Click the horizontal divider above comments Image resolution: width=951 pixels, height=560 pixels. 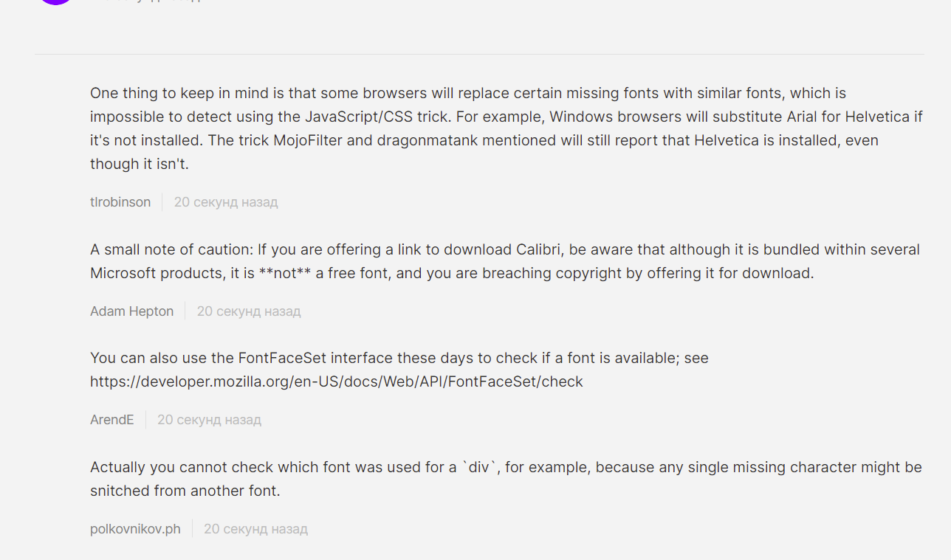tap(479, 54)
